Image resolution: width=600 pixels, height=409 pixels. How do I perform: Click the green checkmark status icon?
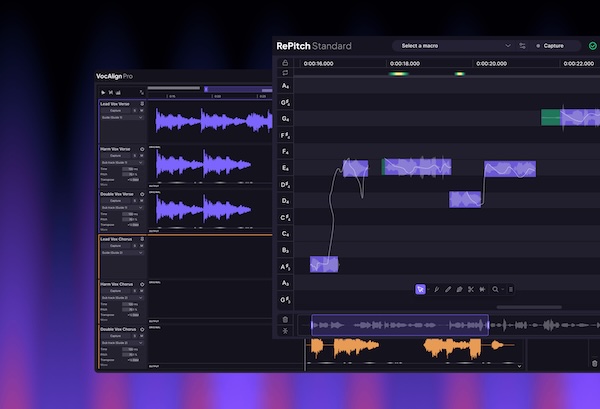click(x=592, y=46)
